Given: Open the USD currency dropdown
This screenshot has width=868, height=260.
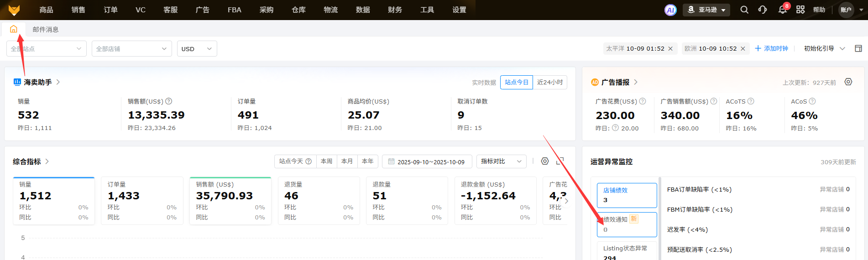Looking at the screenshot, I should point(197,49).
